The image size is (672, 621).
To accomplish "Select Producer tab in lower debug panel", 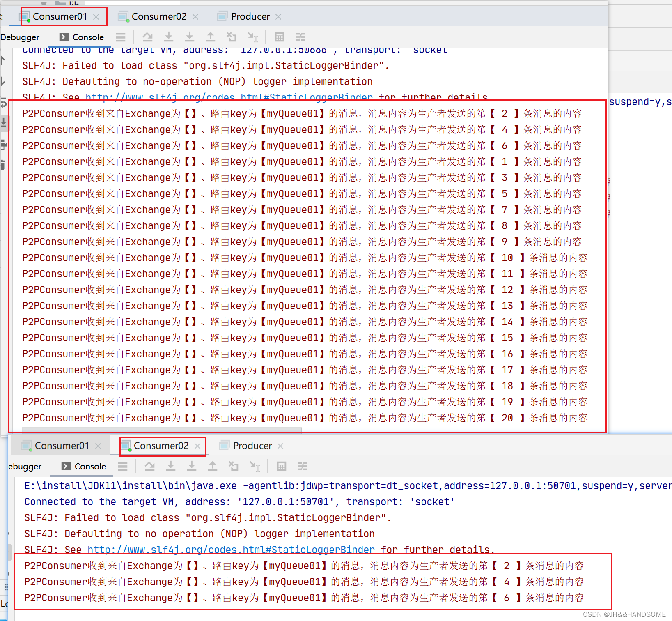I will coord(252,446).
